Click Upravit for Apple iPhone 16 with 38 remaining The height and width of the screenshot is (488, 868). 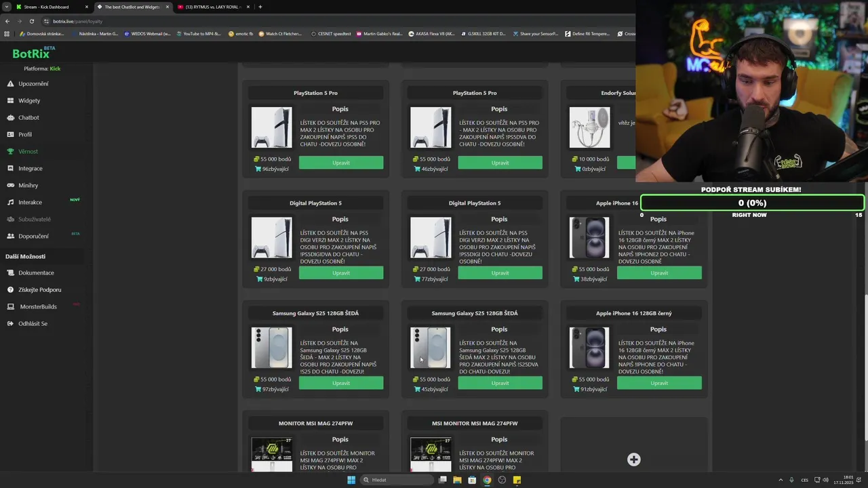(x=659, y=272)
